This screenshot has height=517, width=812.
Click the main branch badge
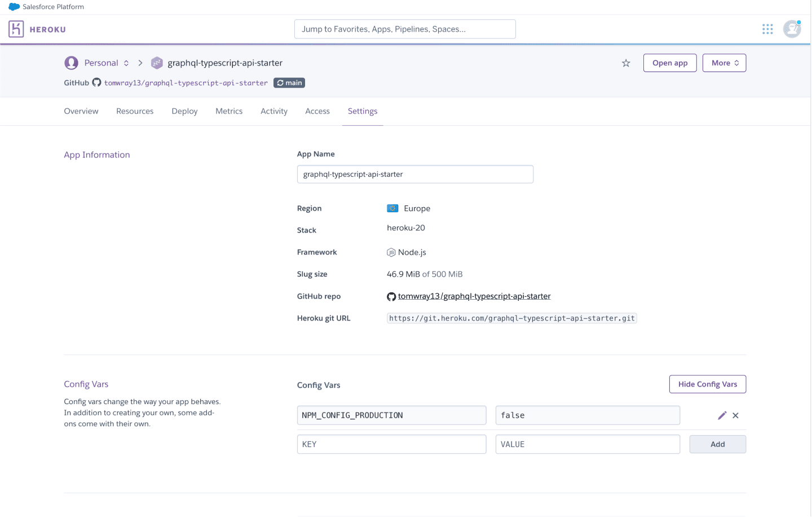[x=289, y=83]
